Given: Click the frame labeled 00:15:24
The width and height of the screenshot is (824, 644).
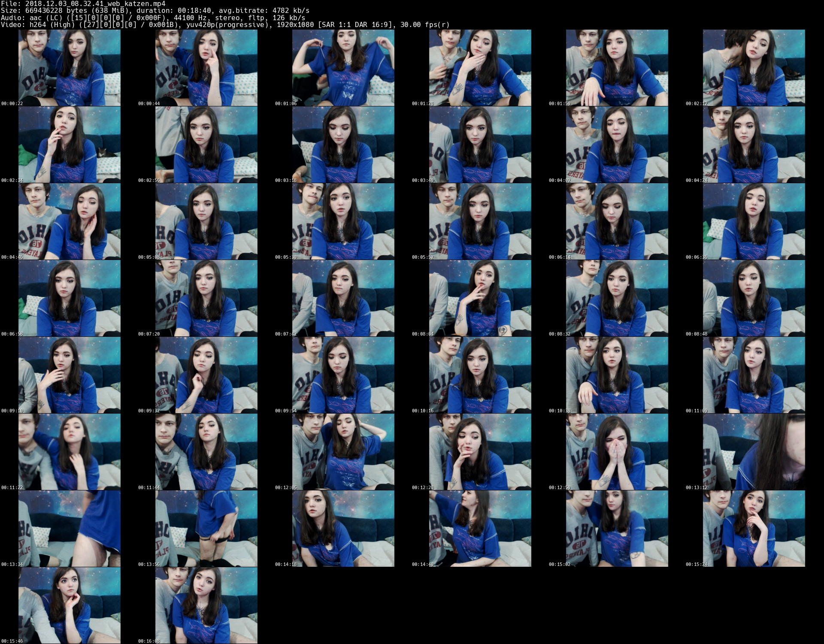Looking at the screenshot, I should pyautogui.click(x=754, y=529).
